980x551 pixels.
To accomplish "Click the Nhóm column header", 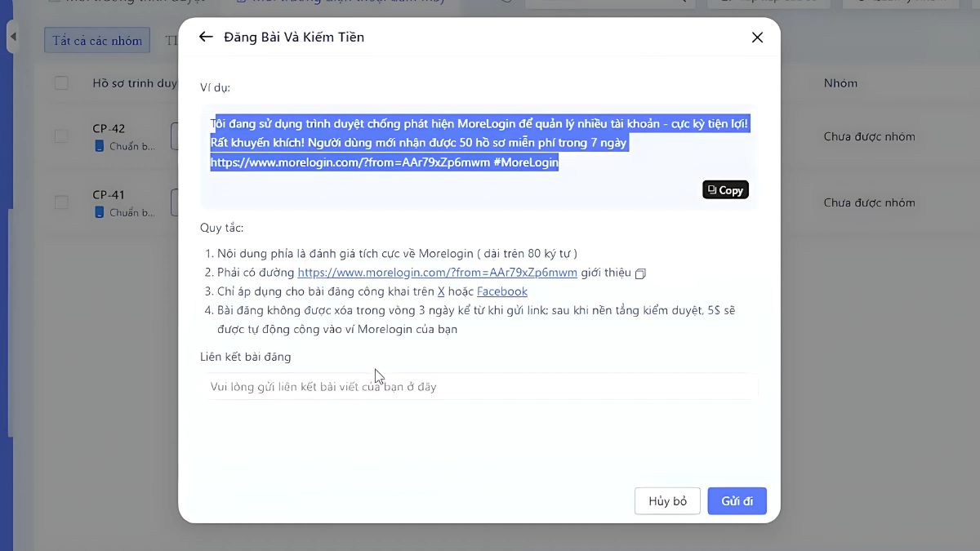I will 840,83.
